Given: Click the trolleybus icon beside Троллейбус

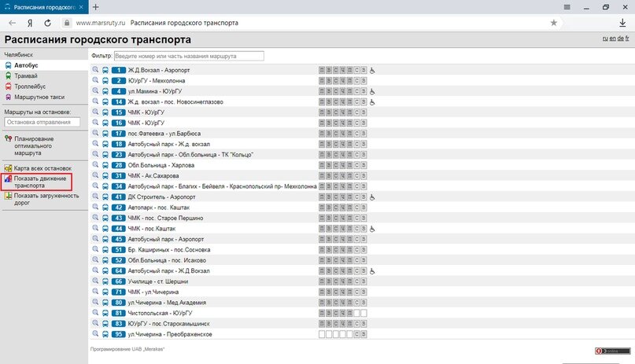Looking at the screenshot, I should pyautogui.click(x=8, y=86).
